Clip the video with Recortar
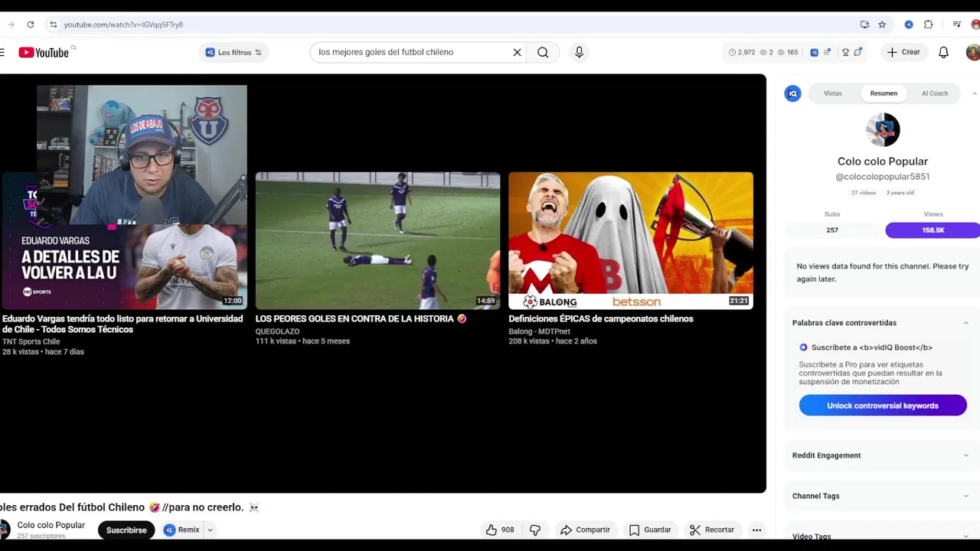 tap(712, 530)
